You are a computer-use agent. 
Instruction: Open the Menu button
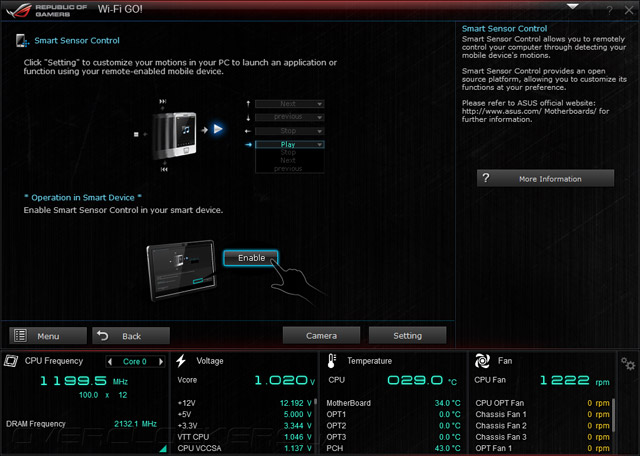pos(48,336)
